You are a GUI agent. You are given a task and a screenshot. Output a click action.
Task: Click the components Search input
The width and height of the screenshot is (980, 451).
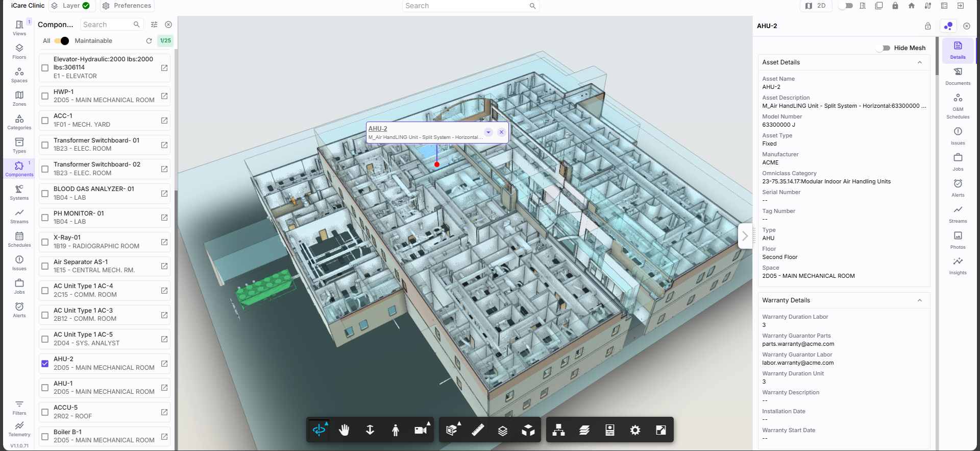pos(111,25)
